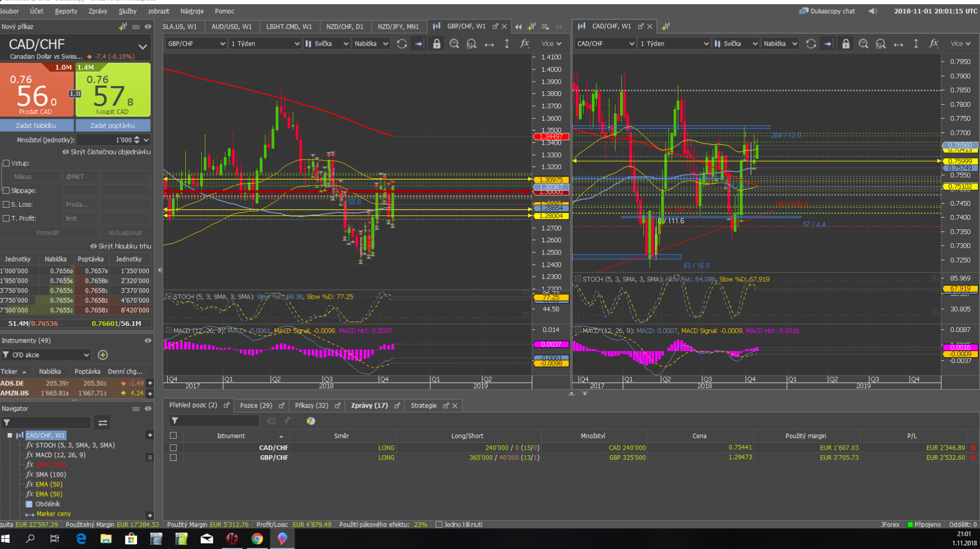This screenshot has height=549, width=980.
Task: Open Chrome from the Windows taskbar
Action: 257,539
